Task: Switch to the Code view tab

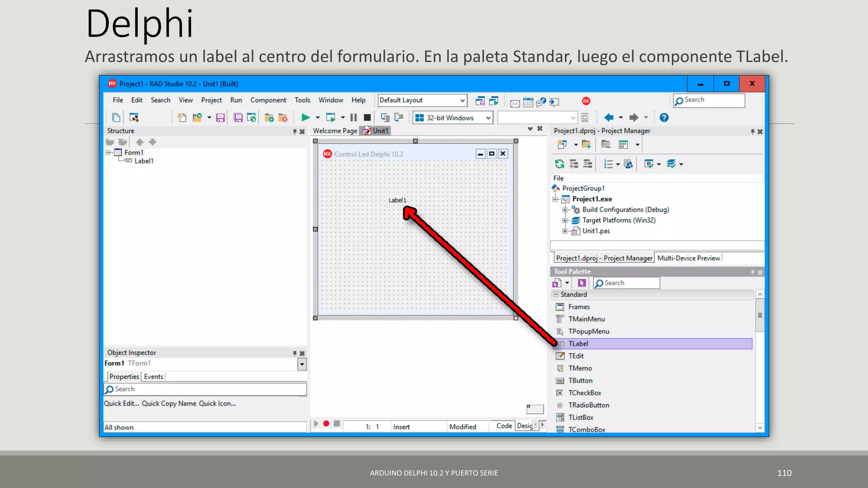Action: (x=504, y=426)
